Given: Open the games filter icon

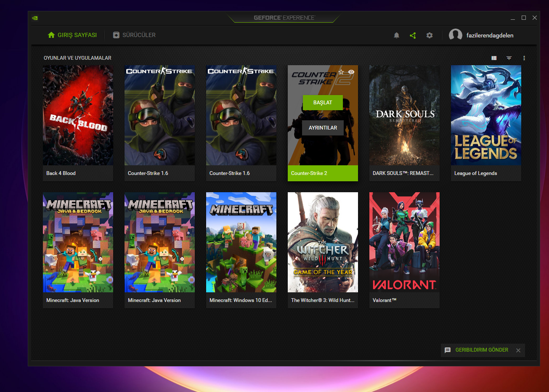Looking at the screenshot, I should [509, 58].
